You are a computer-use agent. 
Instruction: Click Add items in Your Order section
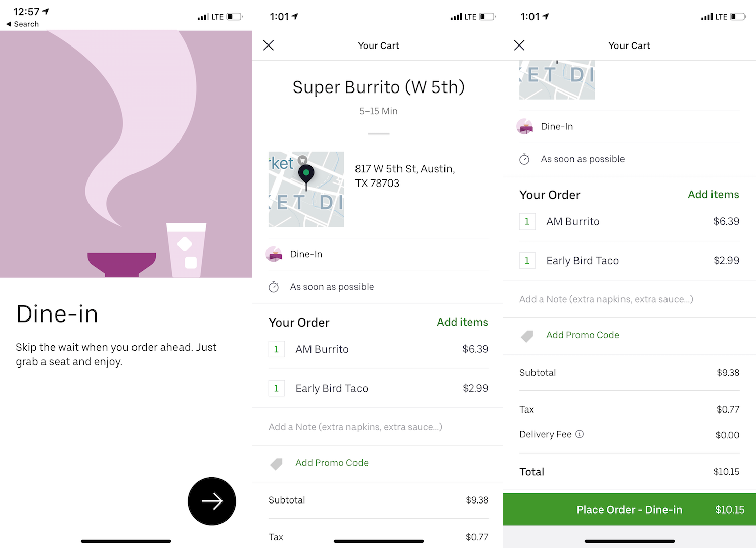coord(462,322)
